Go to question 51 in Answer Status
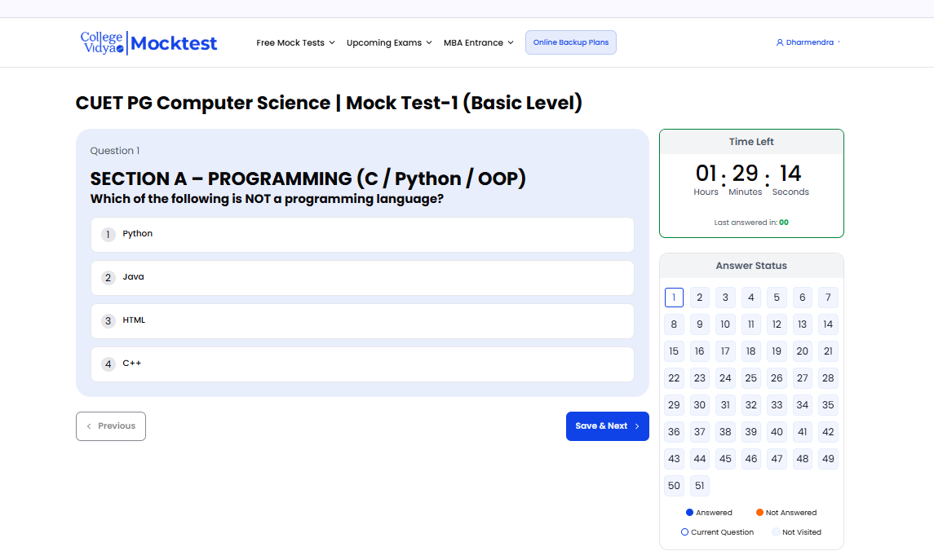Screen dimensions: 934x560 click(x=699, y=486)
